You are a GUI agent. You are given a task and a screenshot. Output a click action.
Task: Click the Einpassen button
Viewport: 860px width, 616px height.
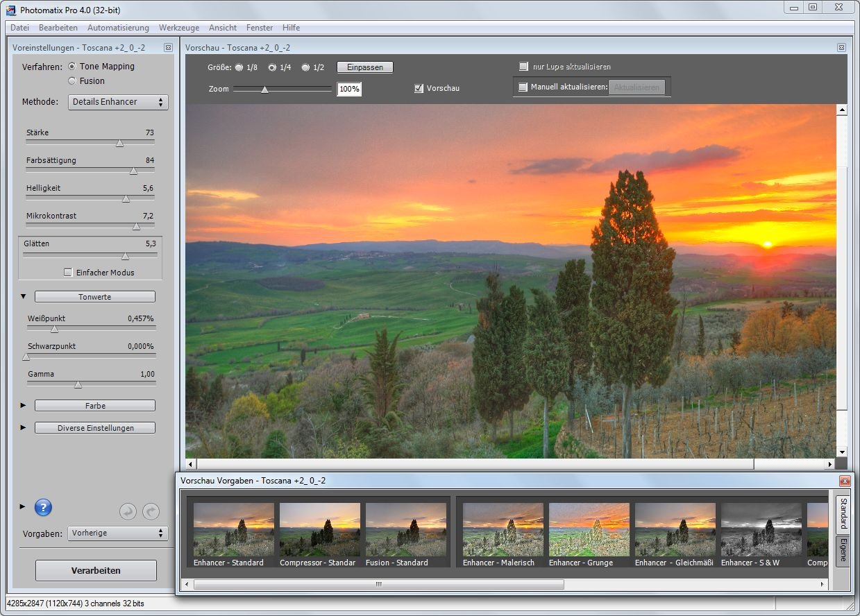[365, 67]
